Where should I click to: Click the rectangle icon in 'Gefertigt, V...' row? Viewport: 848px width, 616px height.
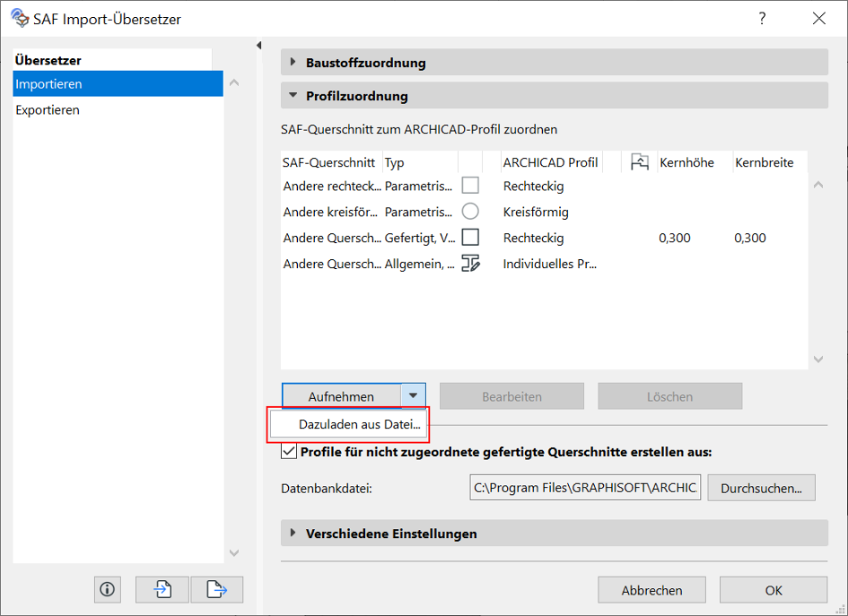[470, 238]
